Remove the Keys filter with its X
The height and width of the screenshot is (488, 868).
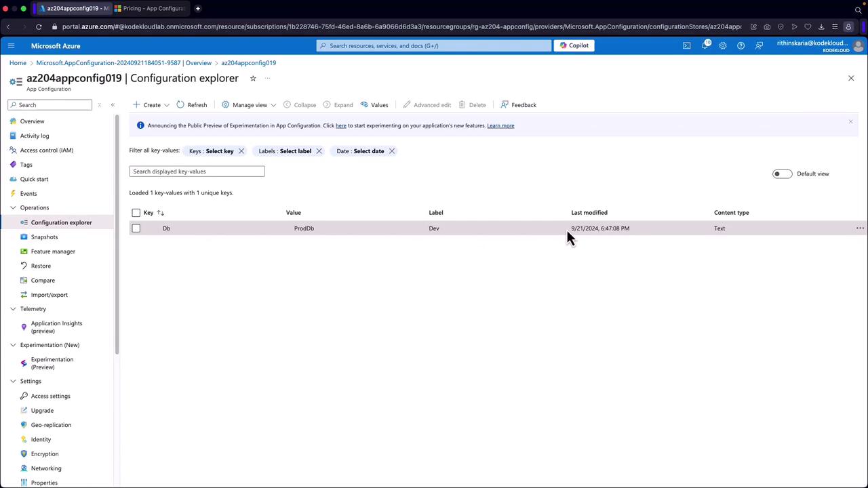241,151
